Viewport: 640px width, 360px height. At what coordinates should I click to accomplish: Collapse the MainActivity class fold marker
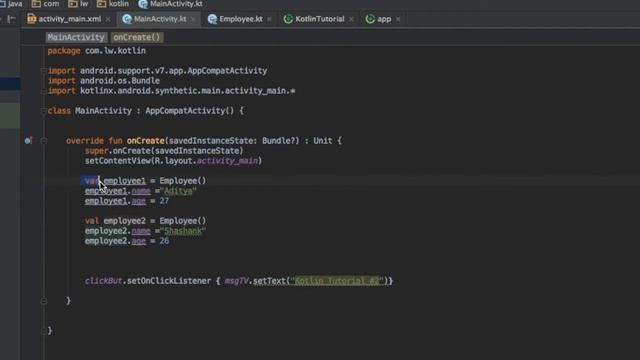[x=43, y=111]
